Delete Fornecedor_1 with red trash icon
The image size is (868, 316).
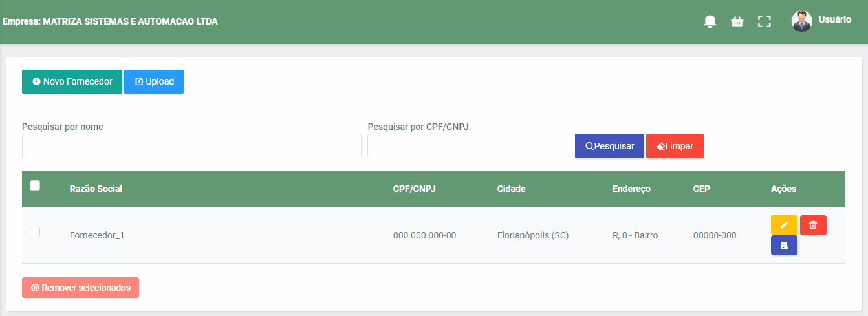click(x=813, y=225)
